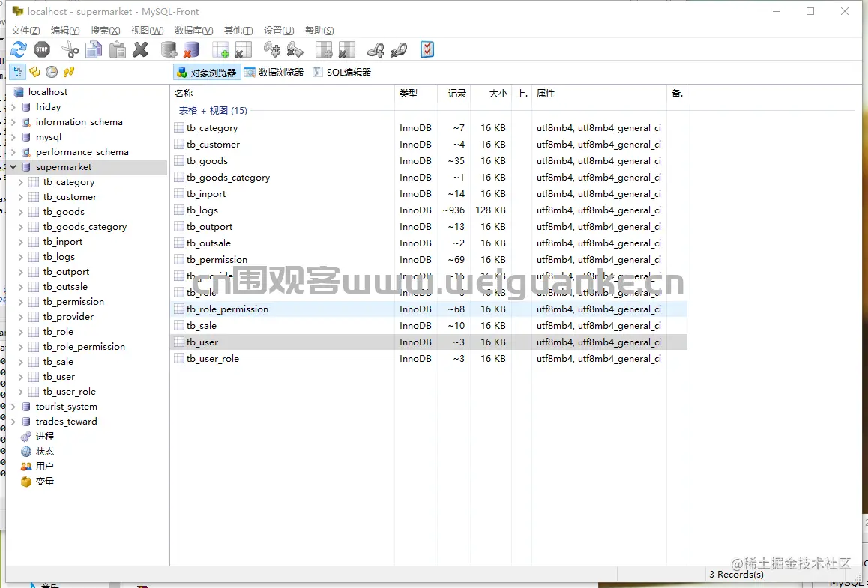Collapse the supermarket database node
Viewport: 868px width, 588px height.
[x=13, y=166]
